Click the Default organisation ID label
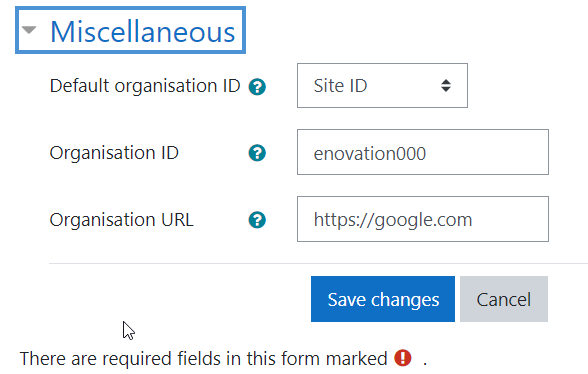 coord(145,86)
